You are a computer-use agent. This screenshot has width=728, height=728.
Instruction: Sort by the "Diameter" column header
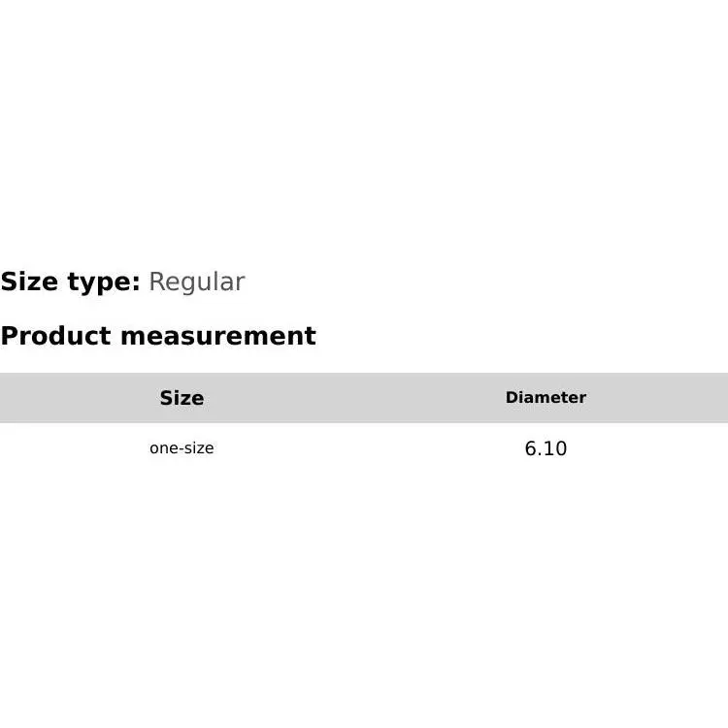coord(546,398)
